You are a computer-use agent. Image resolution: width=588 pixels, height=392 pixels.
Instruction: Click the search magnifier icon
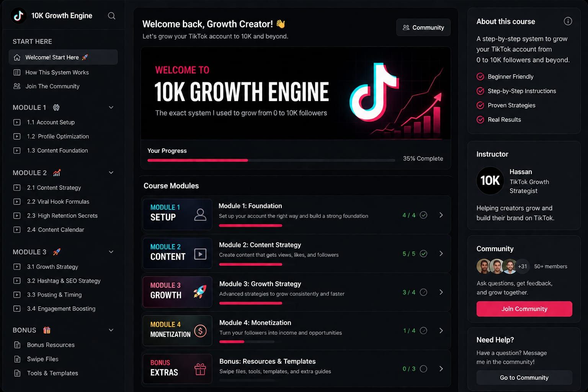pyautogui.click(x=111, y=16)
